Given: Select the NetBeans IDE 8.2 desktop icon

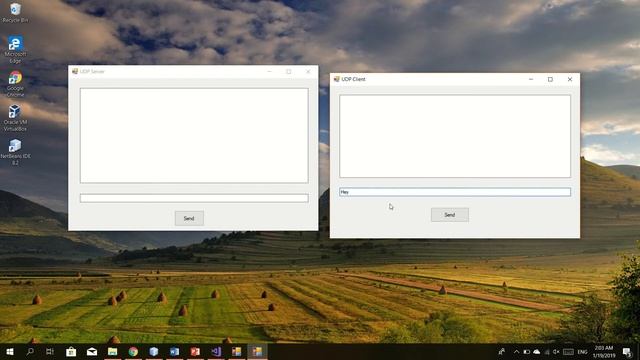Looking at the screenshot, I should point(15,152).
